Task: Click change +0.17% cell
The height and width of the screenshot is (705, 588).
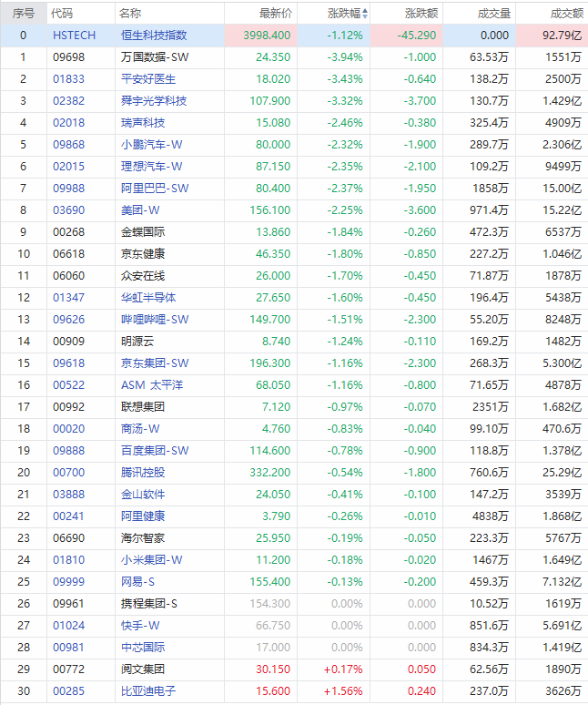Action: pos(343,669)
